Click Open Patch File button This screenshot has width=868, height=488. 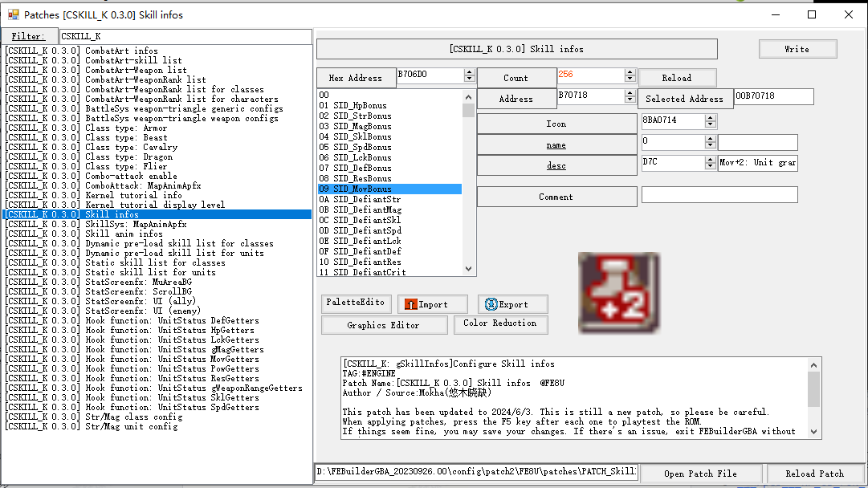coord(700,474)
